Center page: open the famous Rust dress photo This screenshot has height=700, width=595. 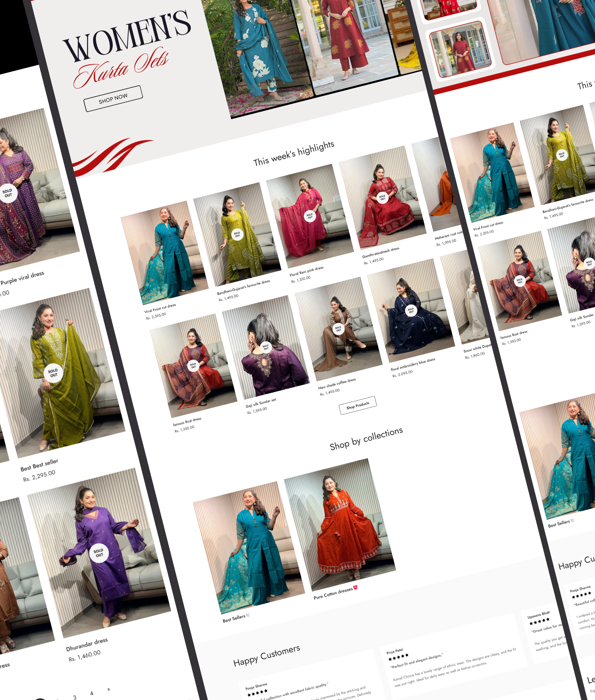(x=193, y=366)
